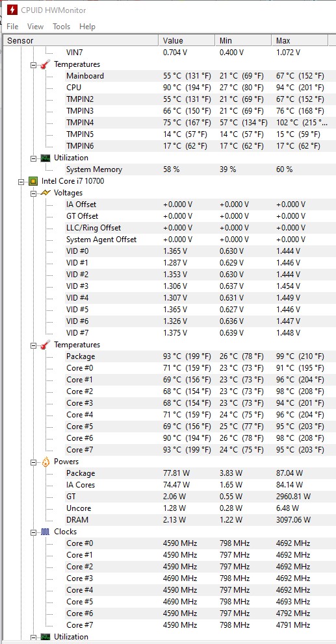Click the flame icon next to Powers

pyautogui.click(x=45, y=462)
